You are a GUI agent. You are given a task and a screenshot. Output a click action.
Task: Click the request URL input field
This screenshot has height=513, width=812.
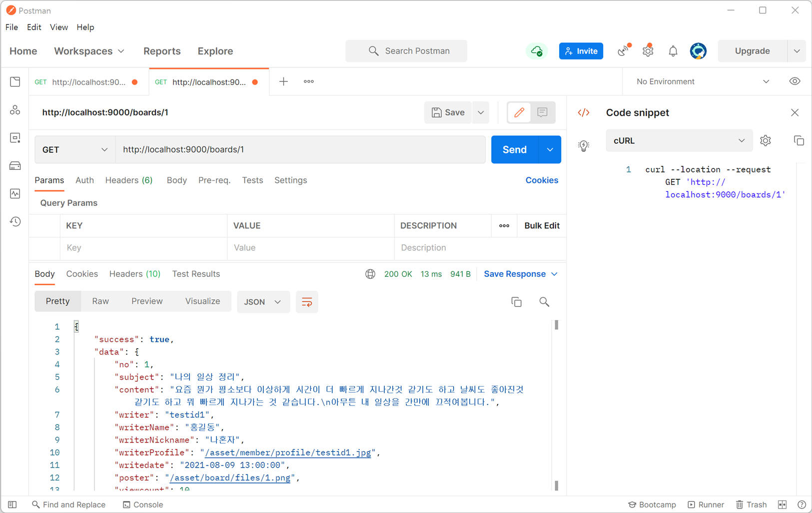click(300, 149)
